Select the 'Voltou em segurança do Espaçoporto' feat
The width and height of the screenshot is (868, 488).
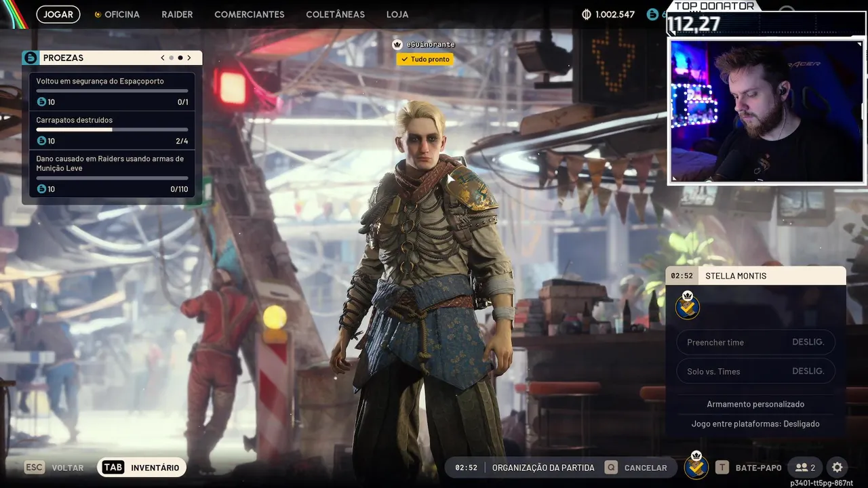pos(112,91)
